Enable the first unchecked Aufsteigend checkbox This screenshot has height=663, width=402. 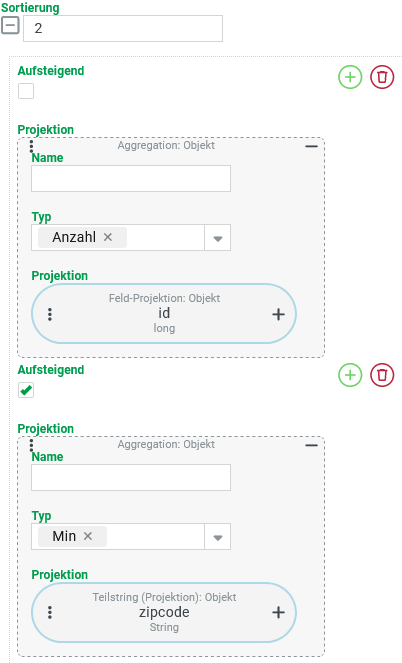click(x=26, y=91)
